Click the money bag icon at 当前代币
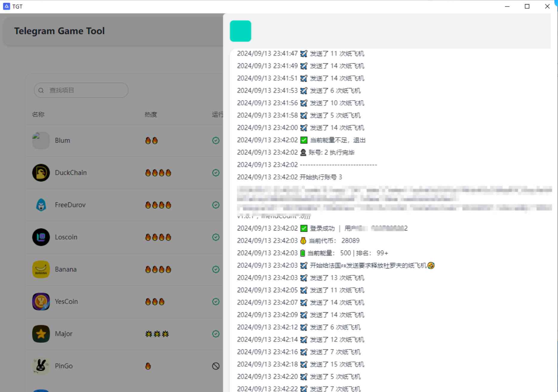 pos(303,241)
